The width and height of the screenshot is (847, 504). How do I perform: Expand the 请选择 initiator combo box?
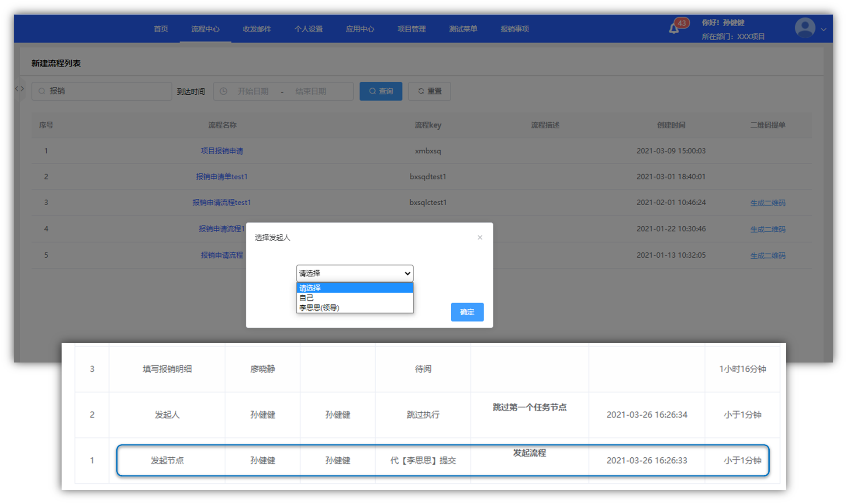[x=354, y=273]
